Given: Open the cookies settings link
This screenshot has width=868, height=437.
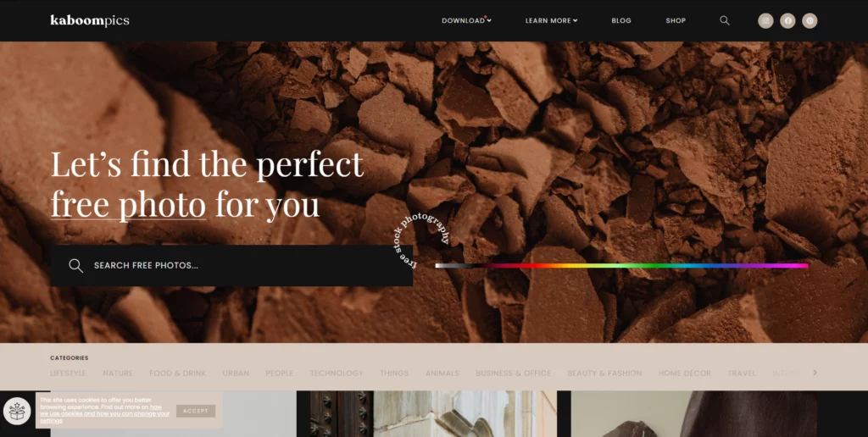Looking at the screenshot, I should pyautogui.click(x=105, y=414).
